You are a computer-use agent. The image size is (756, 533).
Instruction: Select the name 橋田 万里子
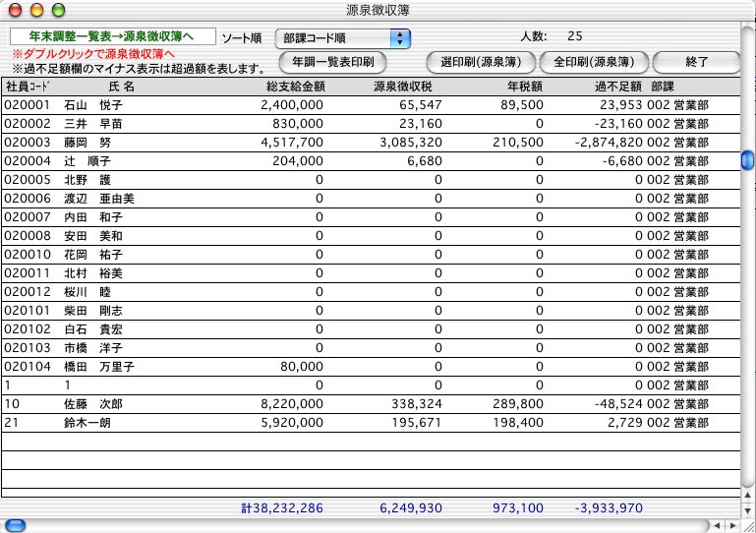pos(99,367)
